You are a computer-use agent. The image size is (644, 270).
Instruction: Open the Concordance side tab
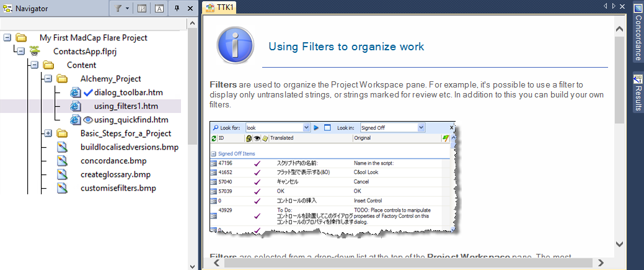point(638,32)
